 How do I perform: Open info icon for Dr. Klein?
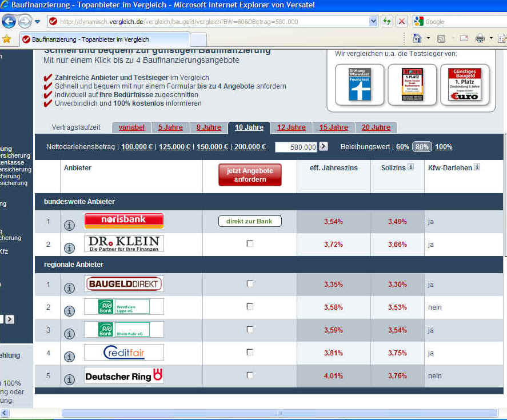point(69,248)
